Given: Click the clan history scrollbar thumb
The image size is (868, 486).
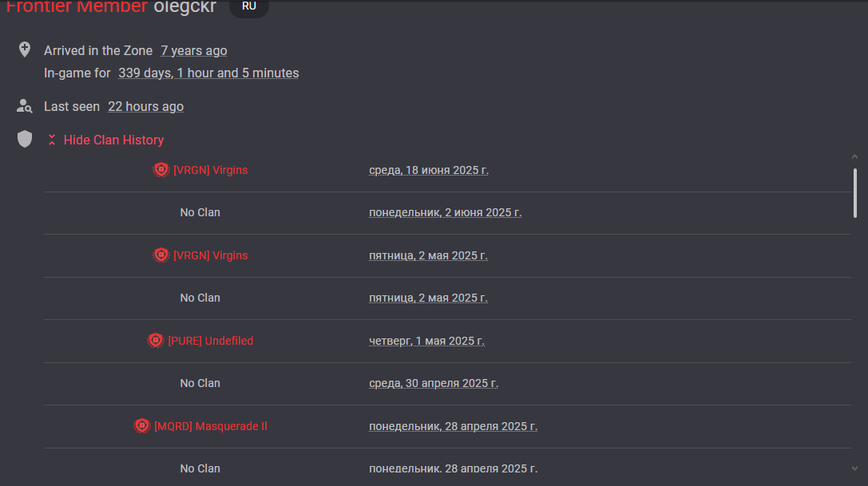Looking at the screenshot, I should coord(854,193).
